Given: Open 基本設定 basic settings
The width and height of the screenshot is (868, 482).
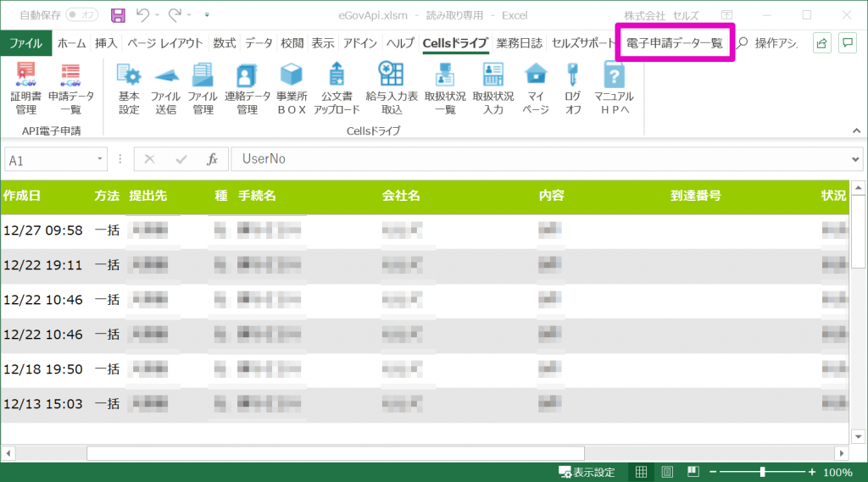Looking at the screenshot, I should [x=129, y=89].
